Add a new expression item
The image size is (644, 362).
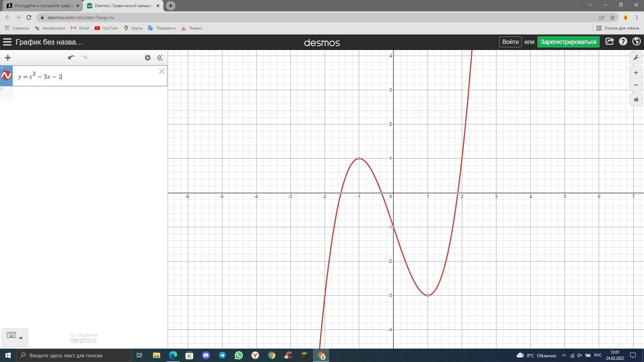click(8, 58)
